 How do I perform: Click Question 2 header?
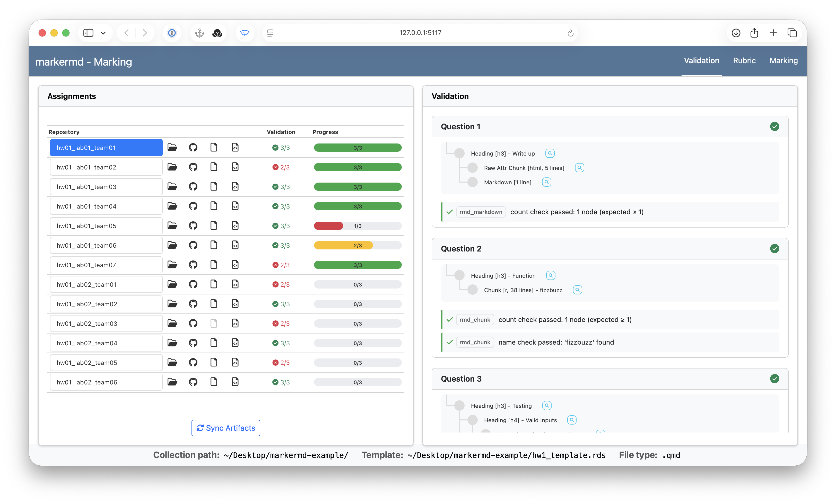610,248
